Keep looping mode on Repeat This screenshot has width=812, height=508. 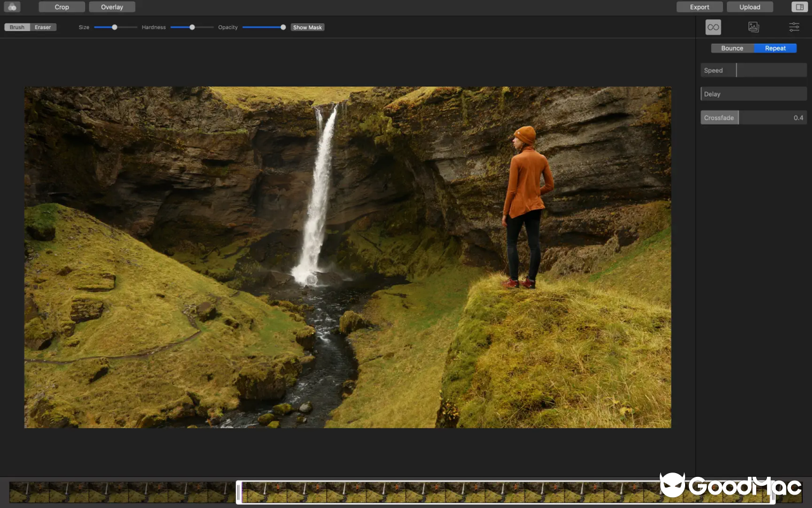pos(775,48)
